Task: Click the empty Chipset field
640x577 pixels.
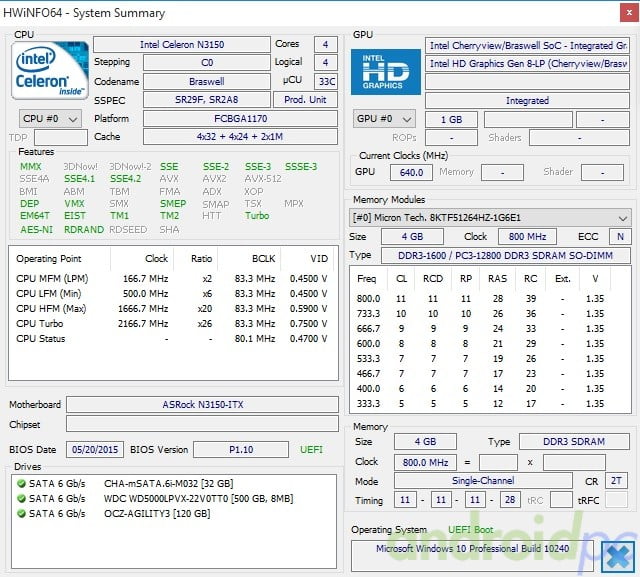Action: coord(202,424)
